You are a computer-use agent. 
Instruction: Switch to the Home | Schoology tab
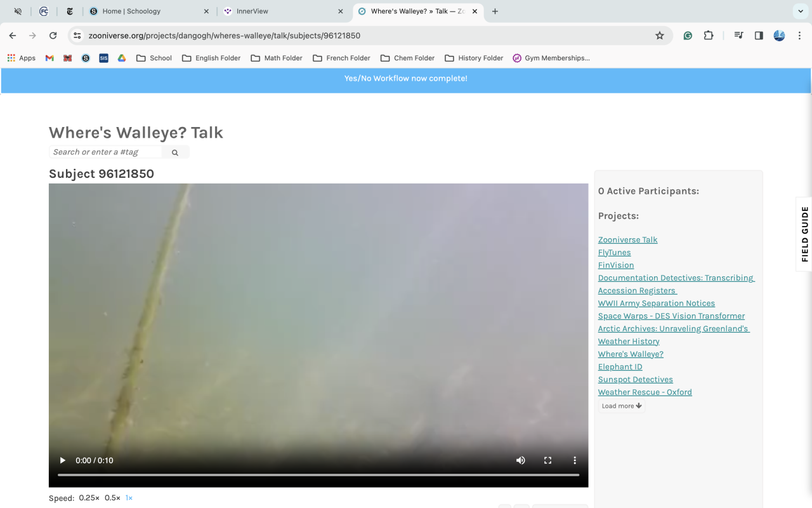pyautogui.click(x=149, y=11)
